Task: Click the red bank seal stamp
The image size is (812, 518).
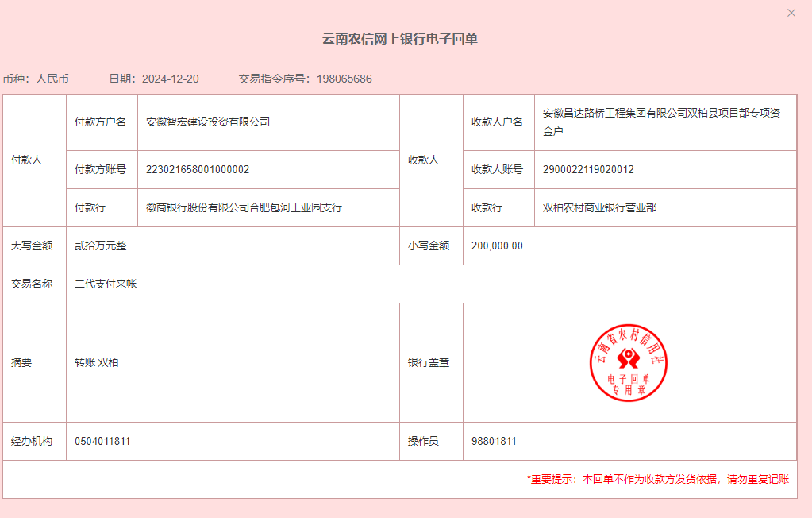Action: tap(629, 362)
